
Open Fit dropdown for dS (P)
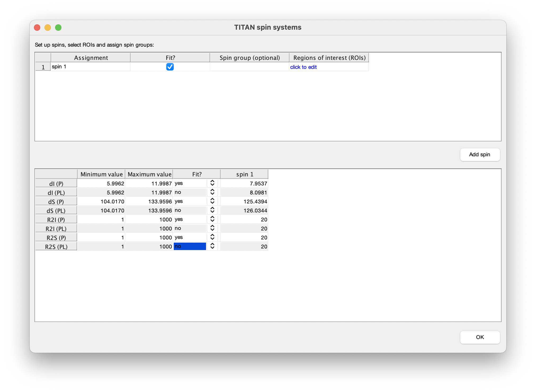pos(212,201)
